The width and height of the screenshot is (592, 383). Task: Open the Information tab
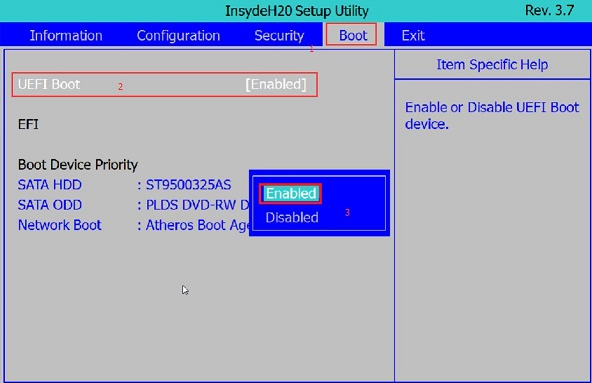(66, 36)
